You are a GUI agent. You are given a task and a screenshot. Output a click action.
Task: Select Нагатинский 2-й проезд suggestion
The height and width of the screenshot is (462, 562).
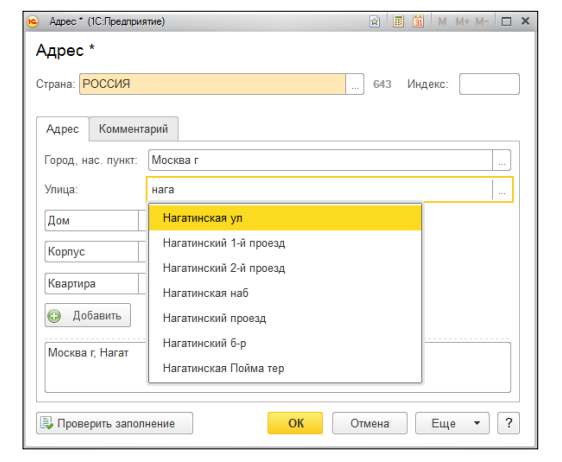click(x=285, y=268)
